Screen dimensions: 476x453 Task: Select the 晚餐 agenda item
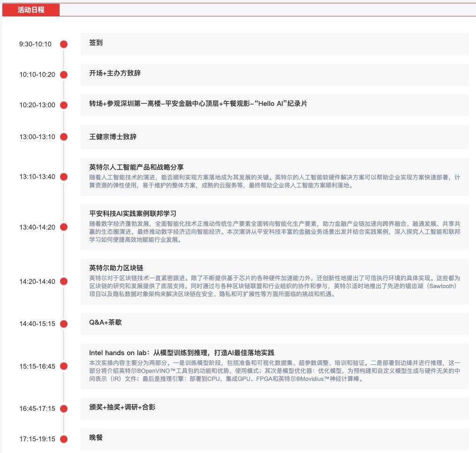(275, 439)
